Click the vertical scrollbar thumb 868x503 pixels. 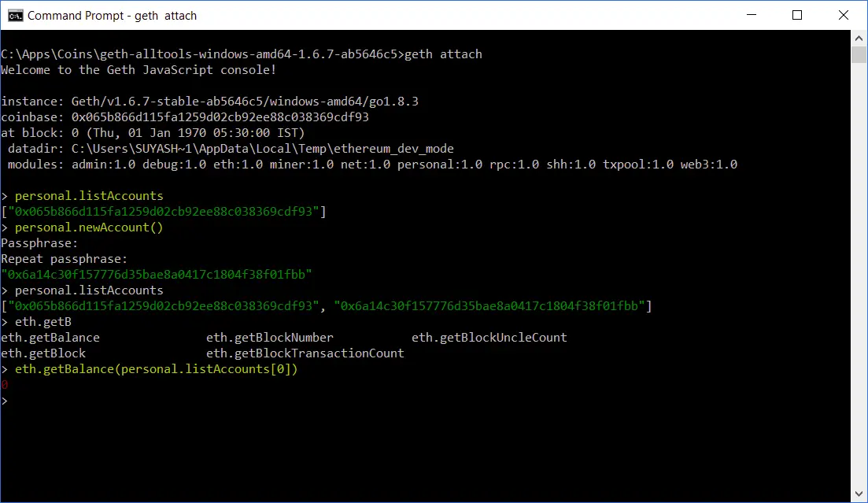(859, 55)
